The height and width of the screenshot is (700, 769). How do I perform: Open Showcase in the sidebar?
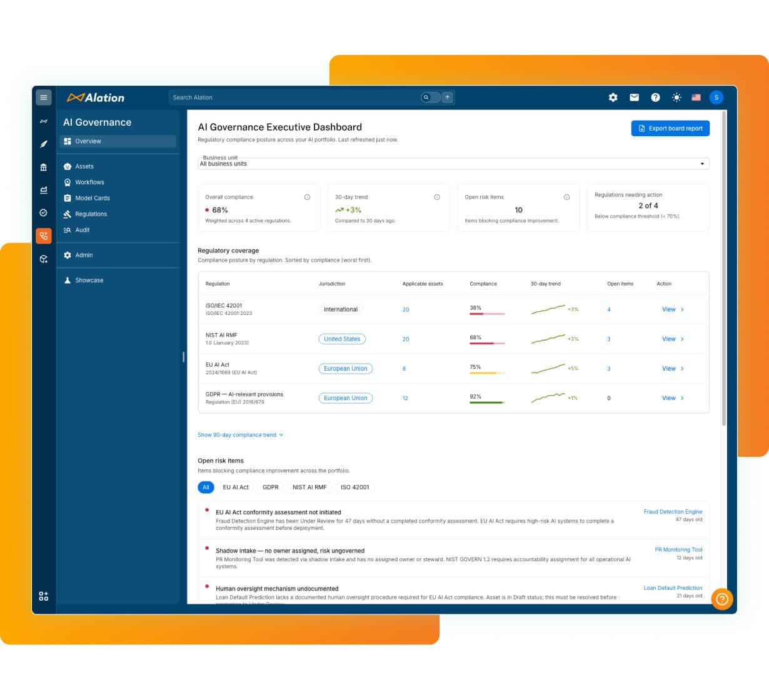(x=118, y=280)
